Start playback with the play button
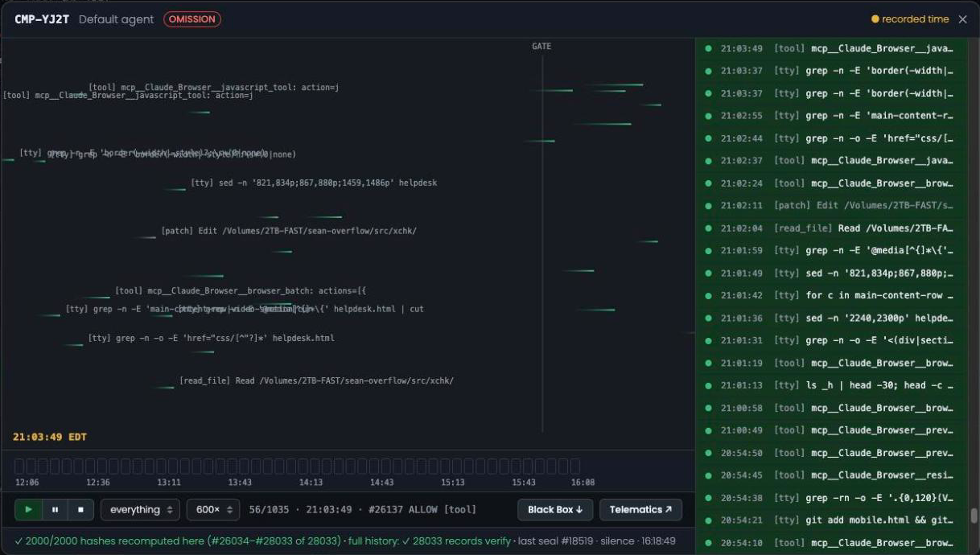Screen dimensions: 980x555 click(x=29, y=509)
